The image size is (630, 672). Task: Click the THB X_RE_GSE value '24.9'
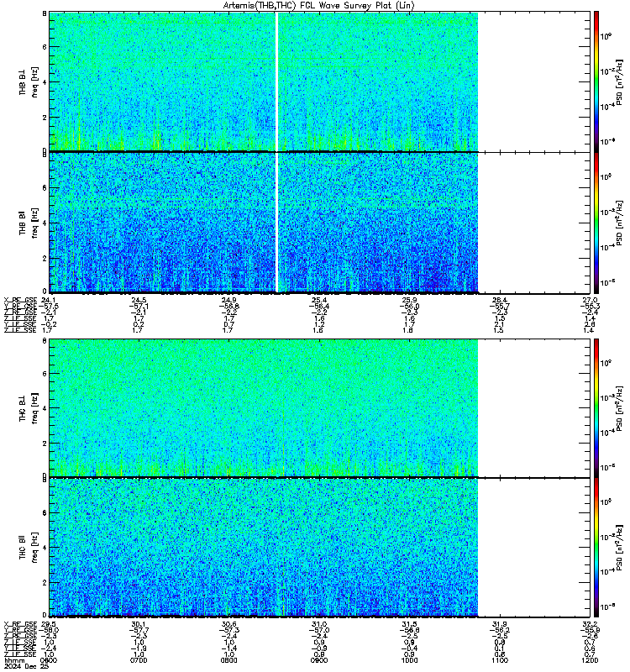pyautogui.click(x=228, y=300)
